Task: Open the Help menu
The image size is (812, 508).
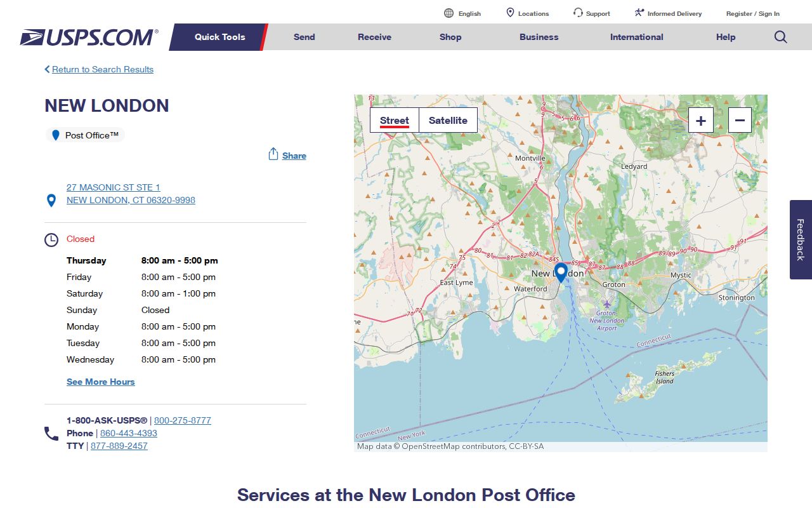Action: click(726, 37)
